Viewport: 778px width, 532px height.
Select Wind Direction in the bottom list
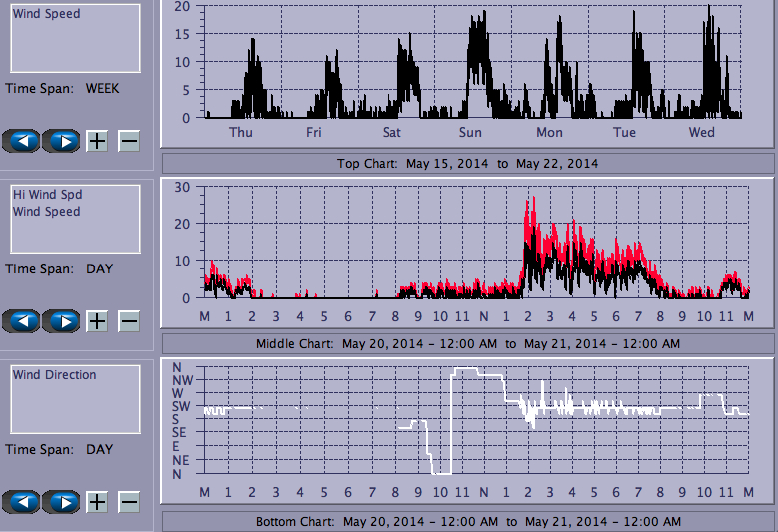(x=54, y=375)
